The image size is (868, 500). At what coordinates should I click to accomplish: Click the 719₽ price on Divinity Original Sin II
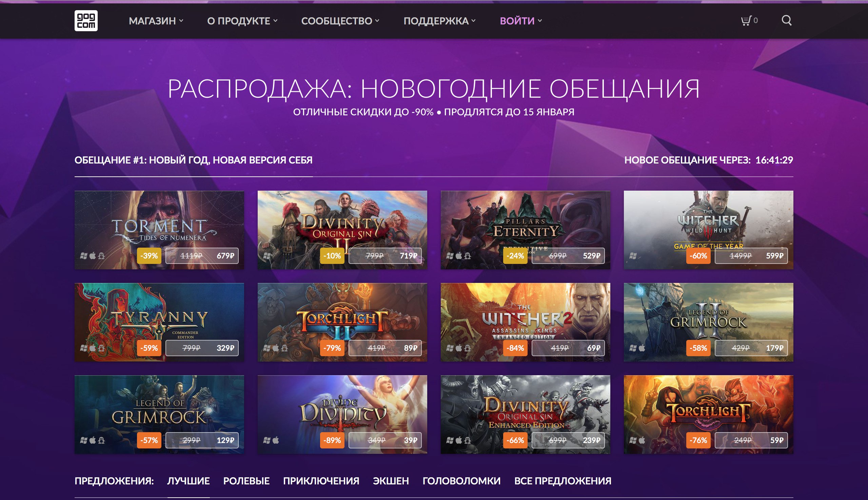click(385, 256)
